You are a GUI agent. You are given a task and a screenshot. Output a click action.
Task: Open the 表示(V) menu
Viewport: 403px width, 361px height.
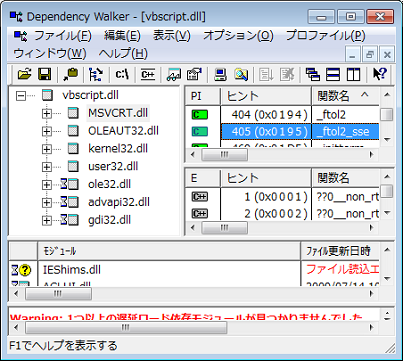(x=172, y=35)
